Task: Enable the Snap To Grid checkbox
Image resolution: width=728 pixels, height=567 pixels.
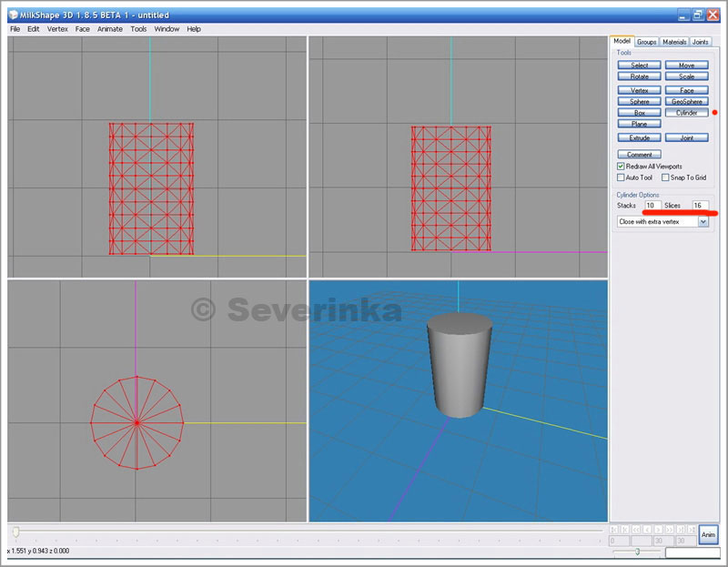Action: point(665,177)
